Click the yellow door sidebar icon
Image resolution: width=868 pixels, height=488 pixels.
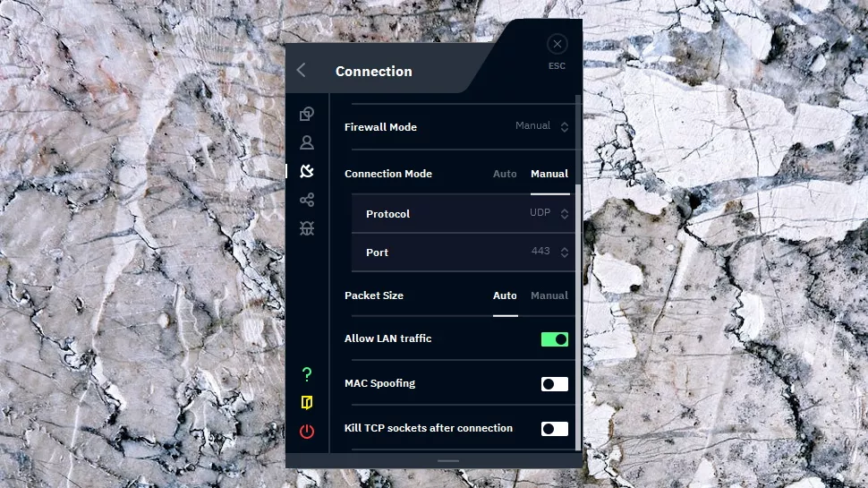[x=307, y=403]
